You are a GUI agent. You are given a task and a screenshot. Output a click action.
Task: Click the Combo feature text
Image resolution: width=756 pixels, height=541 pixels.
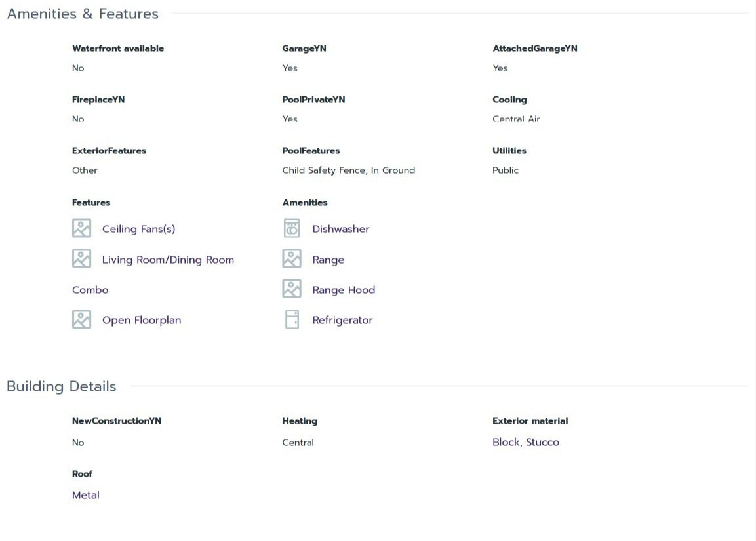pyautogui.click(x=90, y=290)
